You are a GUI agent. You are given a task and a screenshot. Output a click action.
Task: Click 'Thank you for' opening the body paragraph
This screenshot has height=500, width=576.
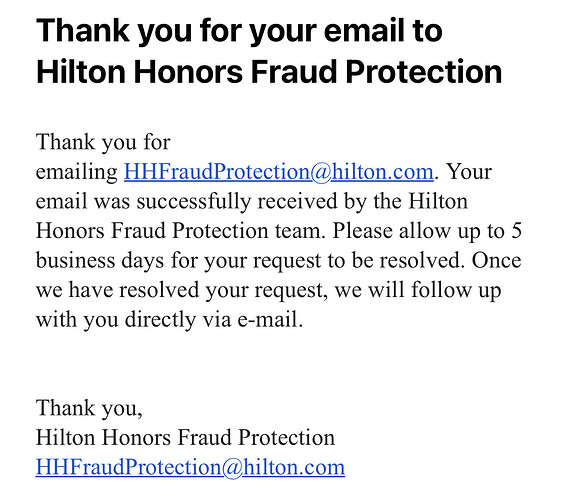pyautogui.click(x=103, y=143)
